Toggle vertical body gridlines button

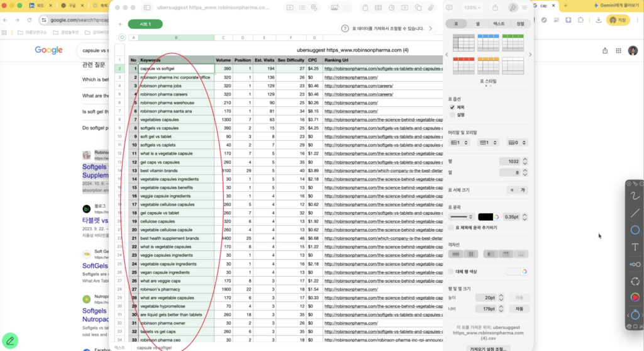[470, 254]
